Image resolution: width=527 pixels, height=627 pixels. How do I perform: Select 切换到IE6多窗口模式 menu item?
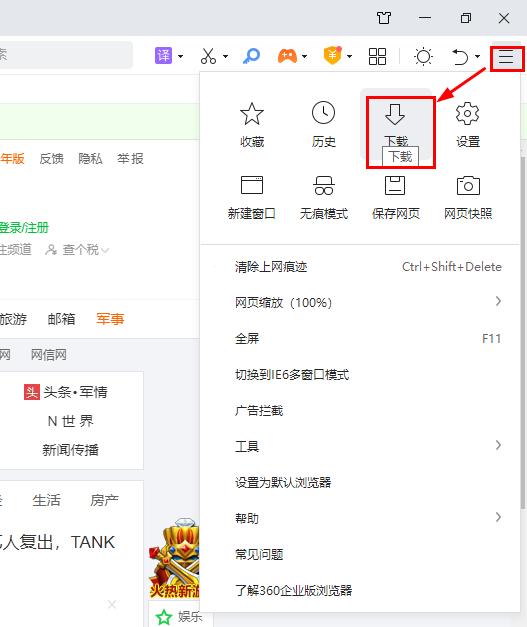click(360, 375)
